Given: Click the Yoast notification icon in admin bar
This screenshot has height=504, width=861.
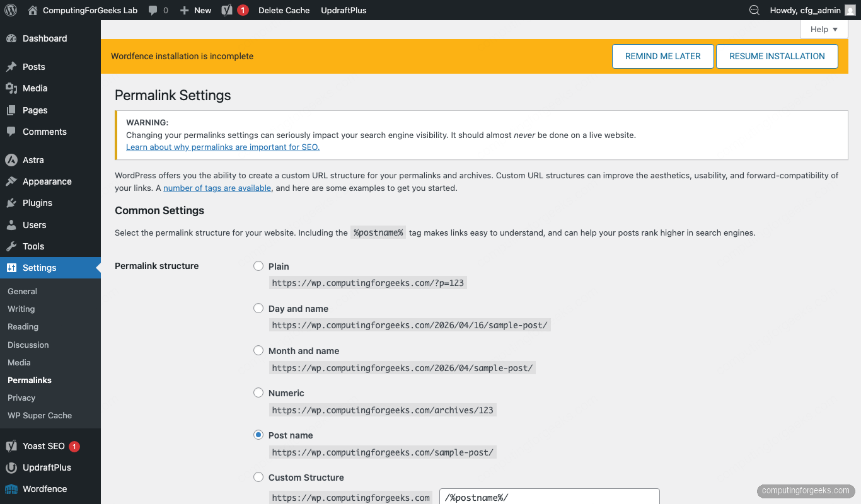Looking at the screenshot, I should pyautogui.click(x=233, y=10).
